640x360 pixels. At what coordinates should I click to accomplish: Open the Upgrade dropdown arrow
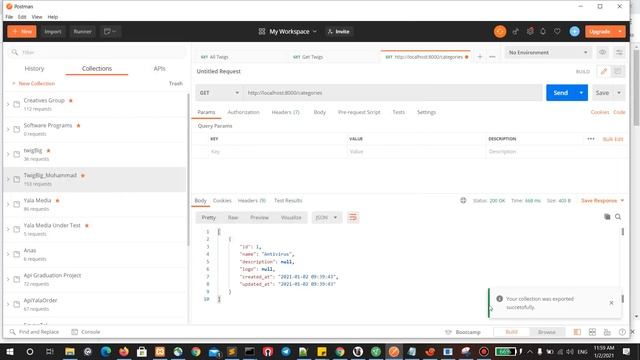pos(620,31)
